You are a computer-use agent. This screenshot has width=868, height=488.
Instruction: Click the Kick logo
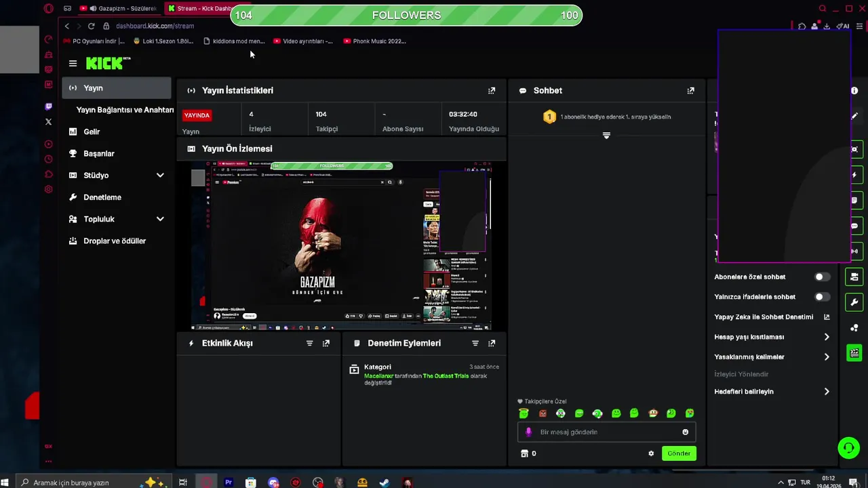click(108, 63)
